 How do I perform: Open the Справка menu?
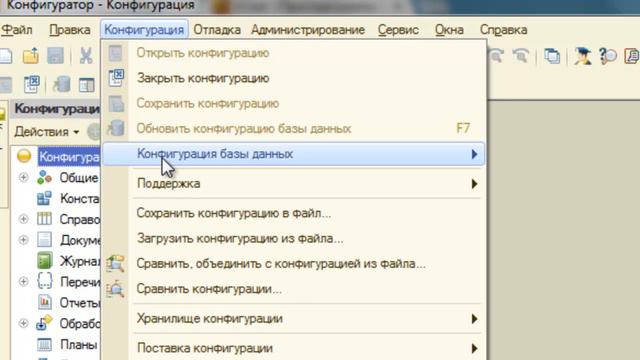(503, 30)
